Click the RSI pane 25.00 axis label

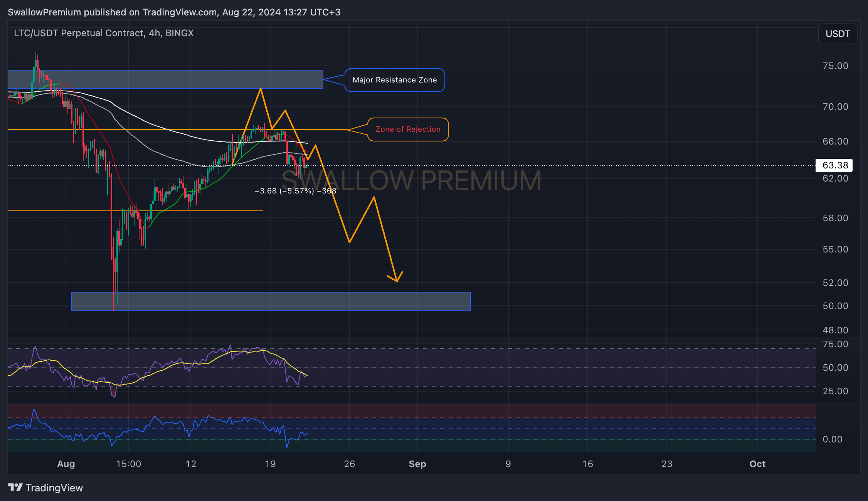point(835,391)
